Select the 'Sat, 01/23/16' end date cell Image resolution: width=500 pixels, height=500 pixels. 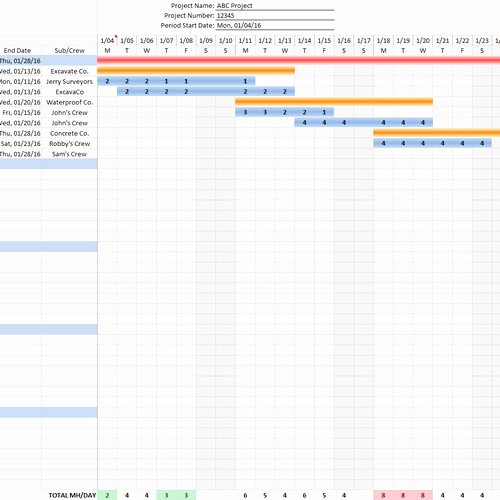click(21, 143)
